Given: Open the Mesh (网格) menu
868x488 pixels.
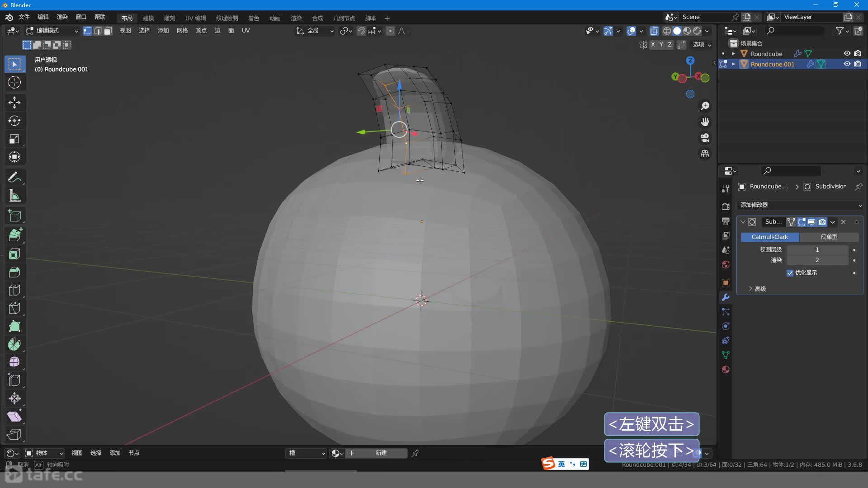Looking at the screenshot, I should coord(182,31).
